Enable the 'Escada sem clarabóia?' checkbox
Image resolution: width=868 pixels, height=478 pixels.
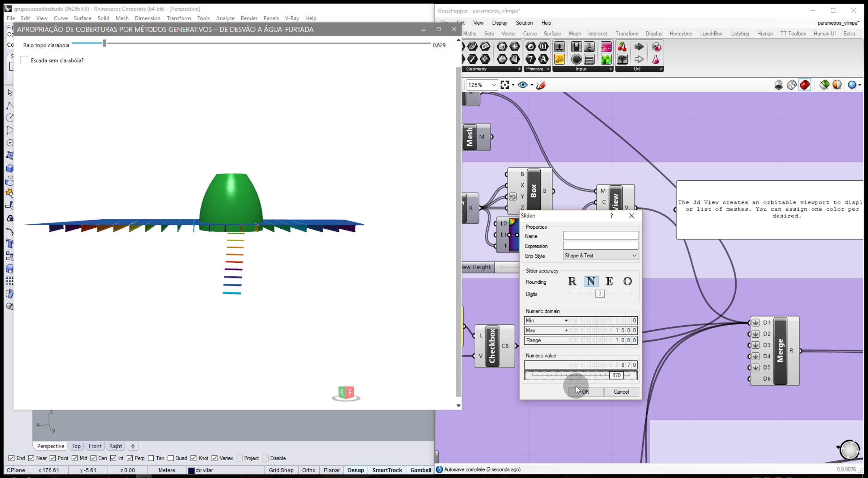pyautogui.click(x=24, y=60)
